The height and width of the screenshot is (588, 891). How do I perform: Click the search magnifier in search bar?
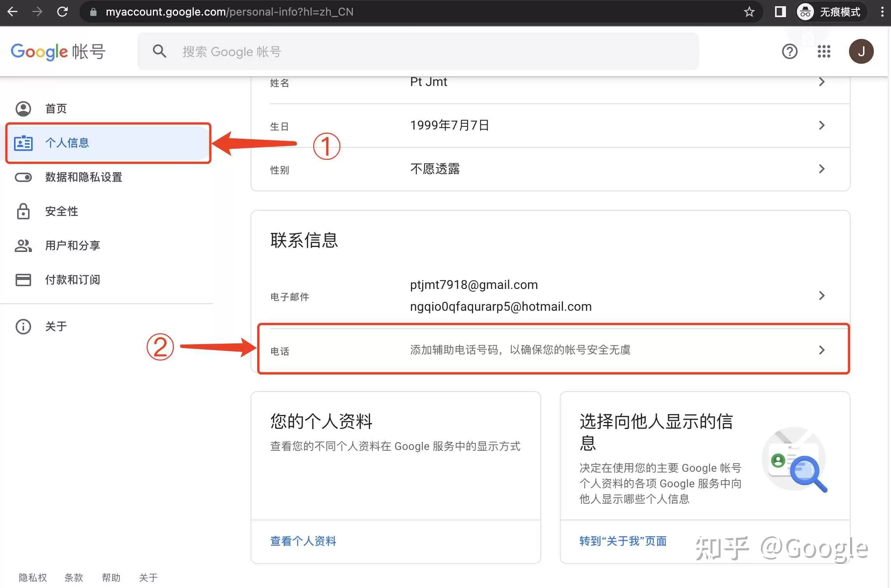click(x=159, y=51)
